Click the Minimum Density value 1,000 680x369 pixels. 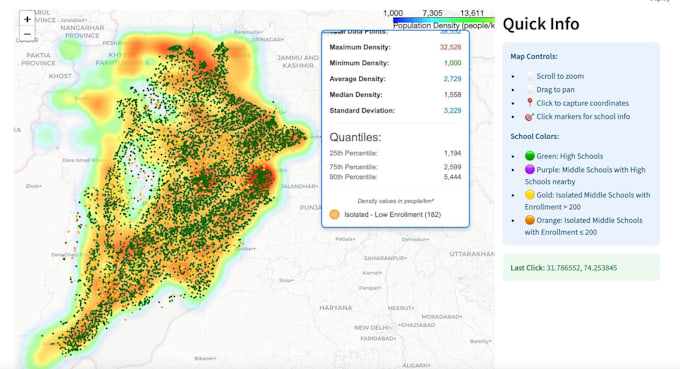point(452,63)
